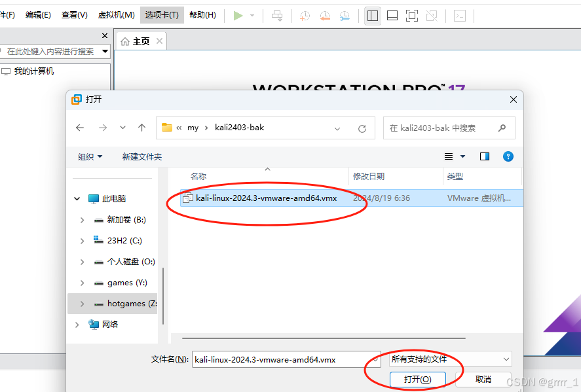This screenshot has width=581, height=392.
Task: Expand the games (Y:) drive node
Action: pyautogui.click(x=83, y=283)
